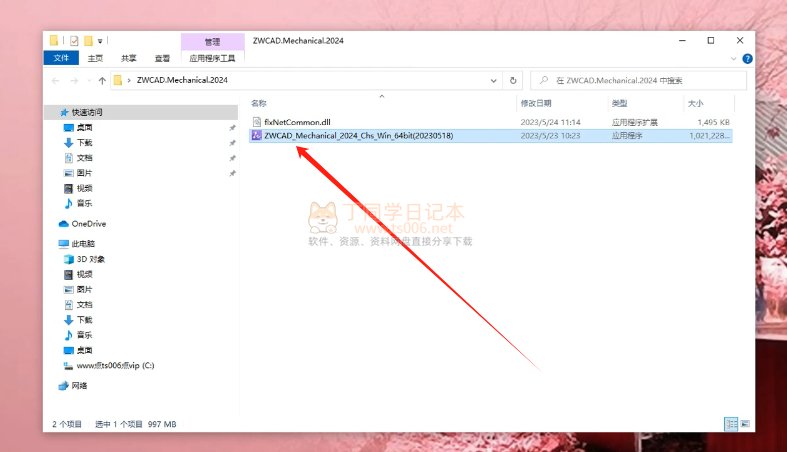
Task: Sort by the 修改日期 column header
Action: 536,103
